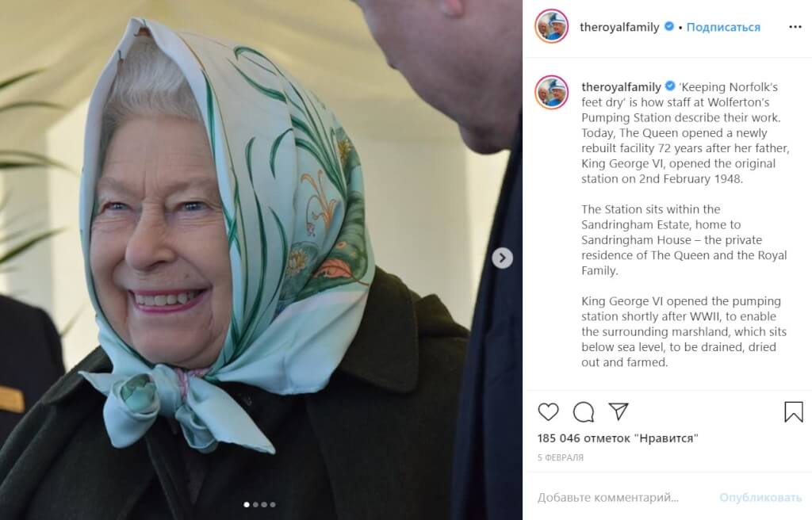Open header theroyalfamily profile avatar
The height and width of the screenshot is (520, 812).
(x=552, y=26)
